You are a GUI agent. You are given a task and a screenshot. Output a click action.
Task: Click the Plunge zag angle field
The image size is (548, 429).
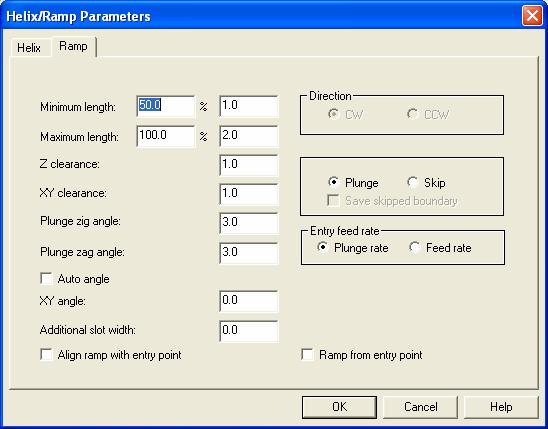(248, 253)
